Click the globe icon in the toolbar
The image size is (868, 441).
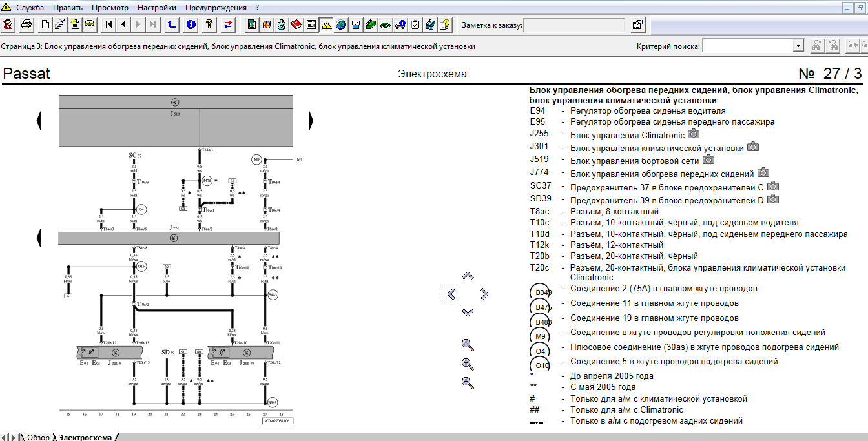341,25
